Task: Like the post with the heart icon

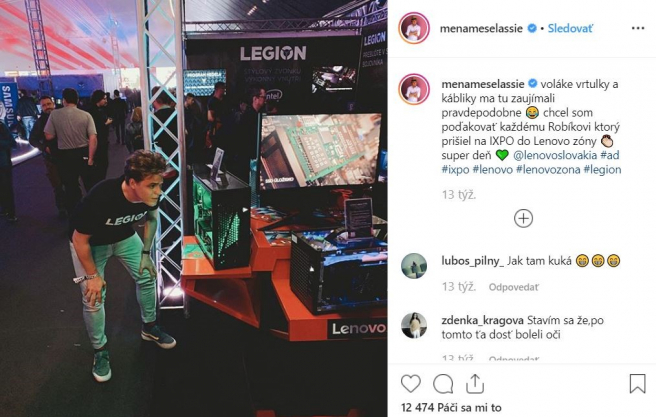Action: click(x=410, y=384)
